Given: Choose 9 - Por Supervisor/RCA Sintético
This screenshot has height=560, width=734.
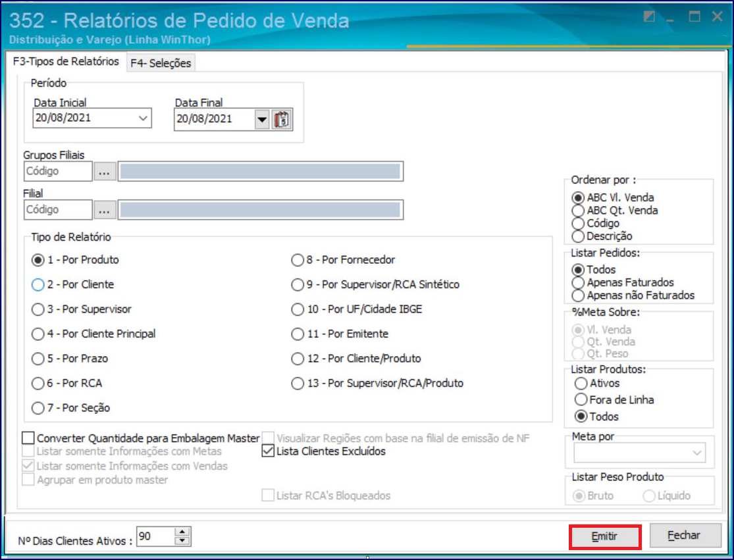Looking at the screenshot, I should (375, 284).
